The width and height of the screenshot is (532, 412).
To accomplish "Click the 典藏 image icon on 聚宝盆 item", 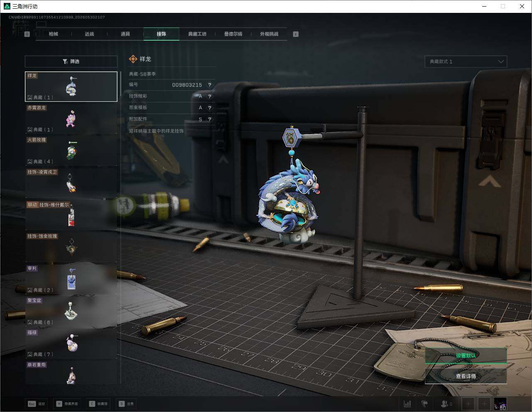I will click(30, 322).
